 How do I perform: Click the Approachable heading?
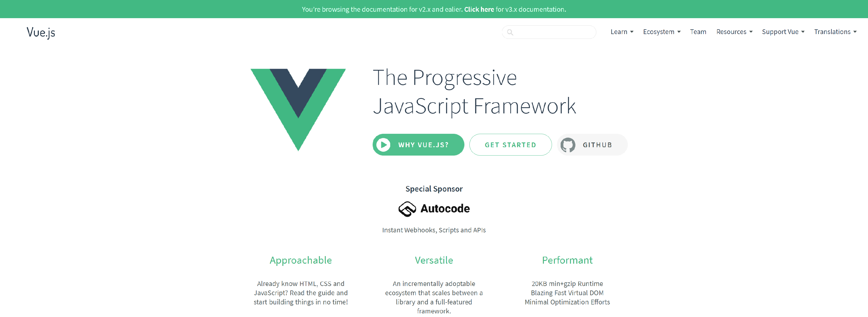(301, 260)
